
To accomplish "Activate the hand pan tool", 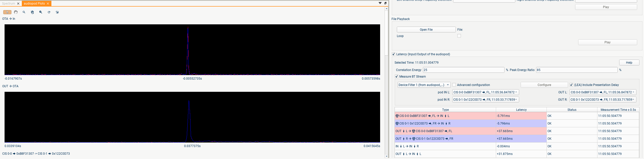I will tap(16, 12).
